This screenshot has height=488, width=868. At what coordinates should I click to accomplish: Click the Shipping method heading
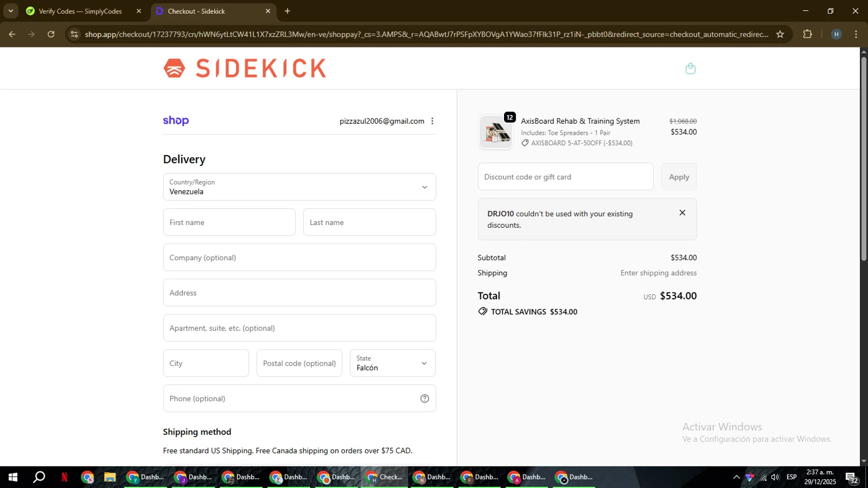point(197,432)
